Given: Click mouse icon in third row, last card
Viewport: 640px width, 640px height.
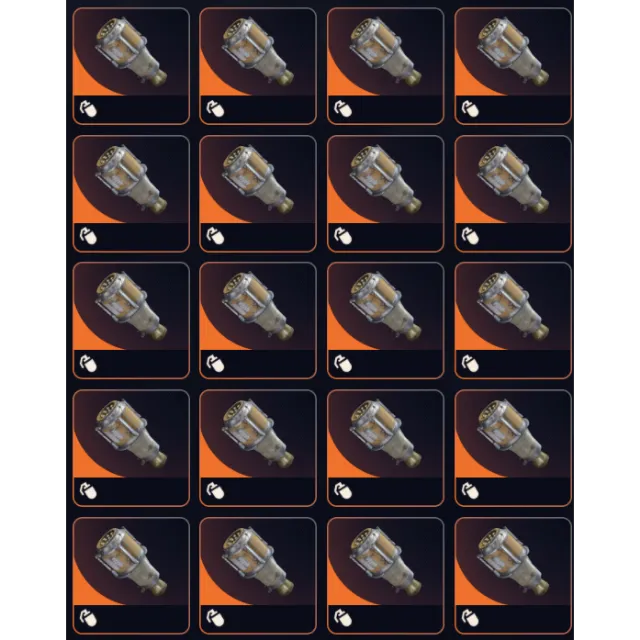Looking at the screenshot, I should (470, 364).
